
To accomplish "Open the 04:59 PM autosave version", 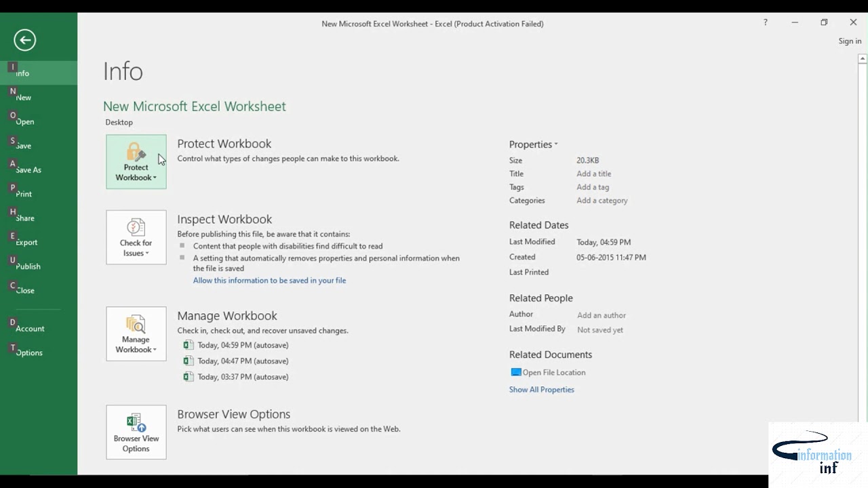I will point(243,345).
